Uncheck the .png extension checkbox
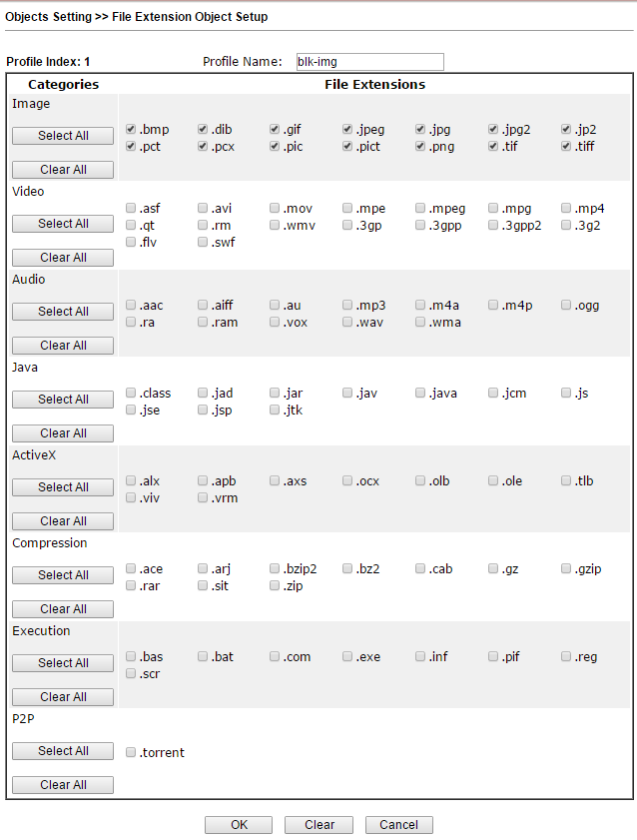The height and width of the screenshot is (840, 637). coord(420,147)
